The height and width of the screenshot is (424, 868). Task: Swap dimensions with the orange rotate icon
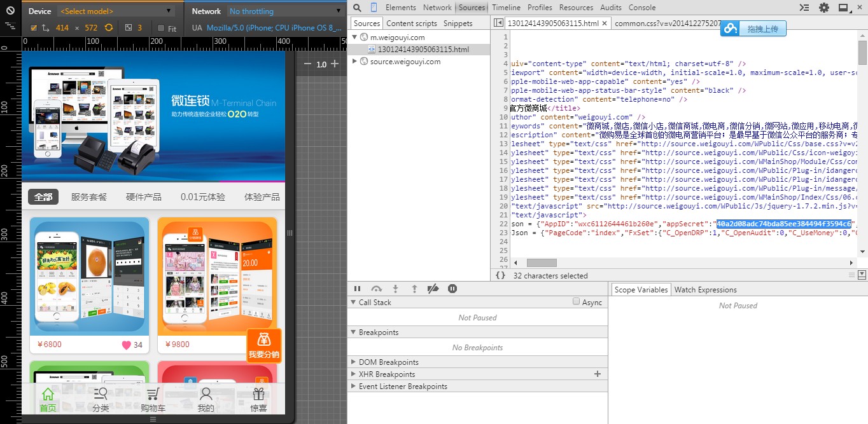click(x=109, y=27)
